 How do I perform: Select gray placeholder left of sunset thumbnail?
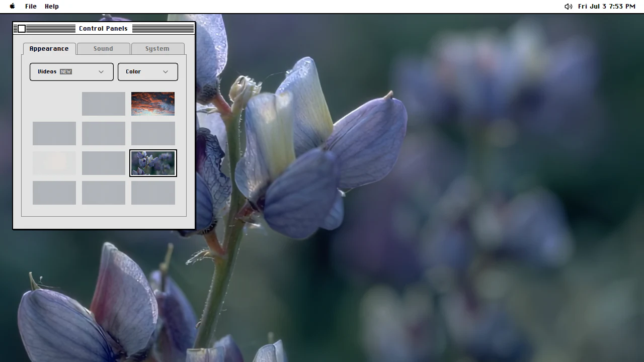[x=104, y=104]
